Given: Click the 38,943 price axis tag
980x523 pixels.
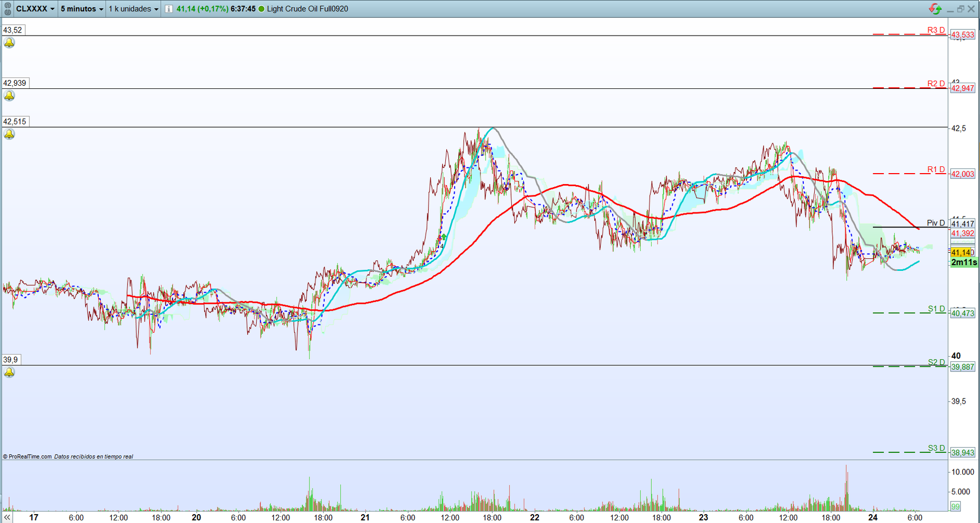Looking at the screenshot, I should tap(962, 453).
